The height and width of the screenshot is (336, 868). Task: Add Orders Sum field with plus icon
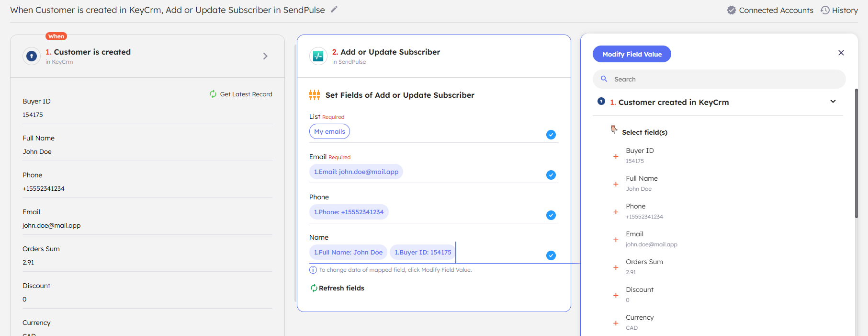[x=616, y=267]
